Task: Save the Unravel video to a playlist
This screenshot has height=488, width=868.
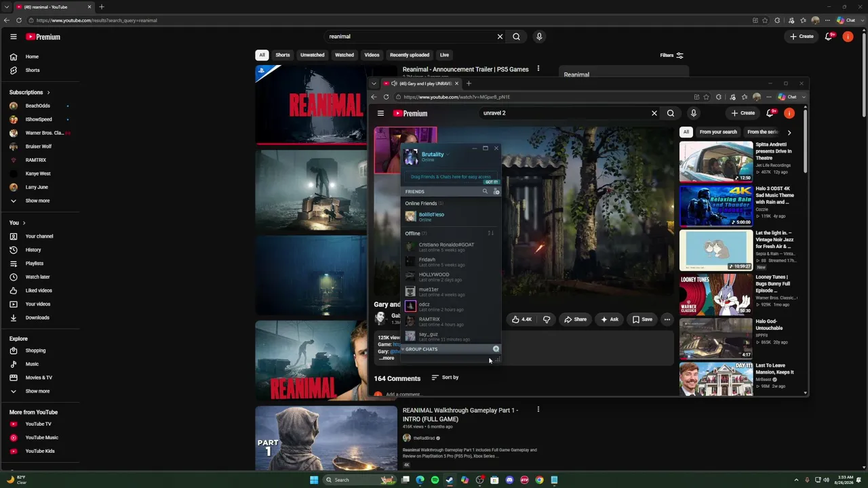Action: [x=642, y=319]
